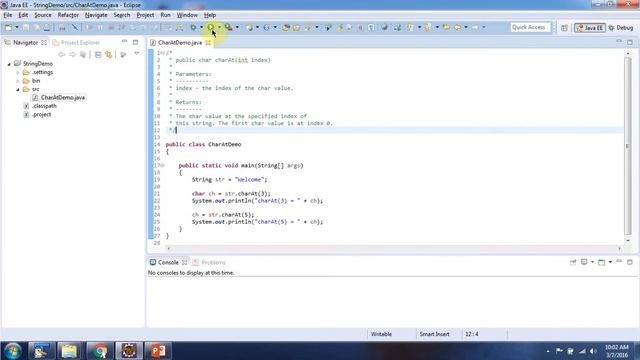This screenshot has width=640, height=360.
Task: Switch to the Java EE perspective
Action: 590,28
